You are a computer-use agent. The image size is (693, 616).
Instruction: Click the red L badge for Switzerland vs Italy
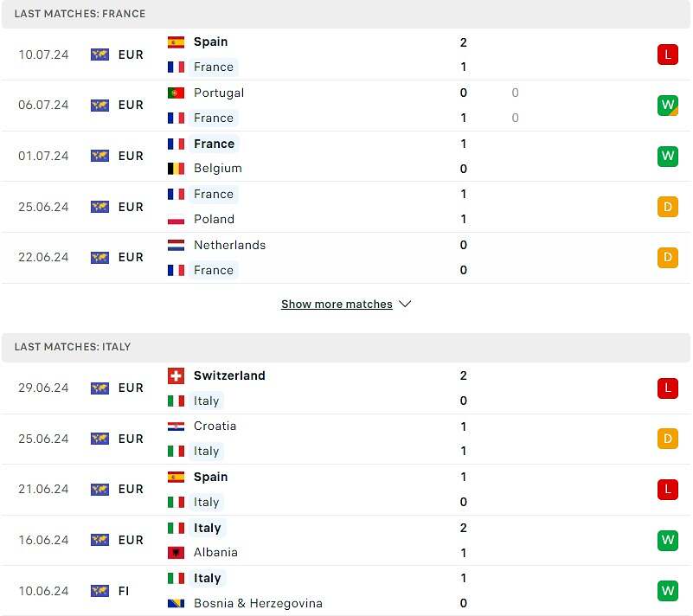tap(667, 388)
